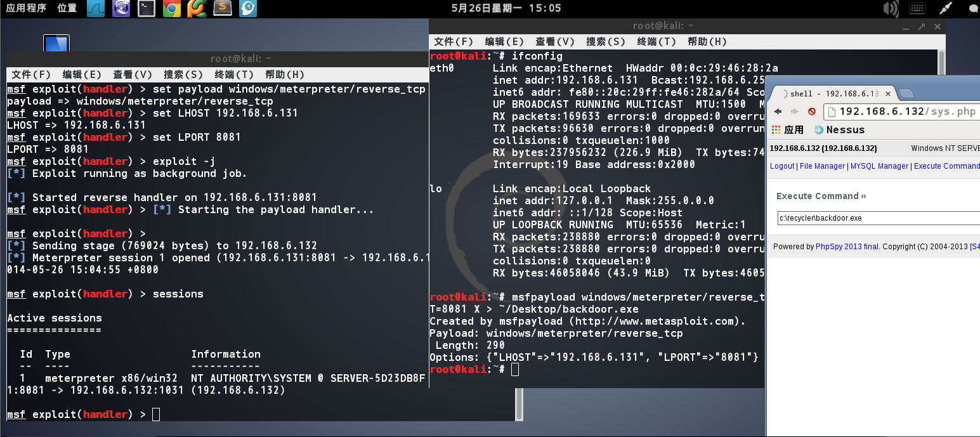
Task: Open View menu in right terminal
Action: tap(556, 41)
